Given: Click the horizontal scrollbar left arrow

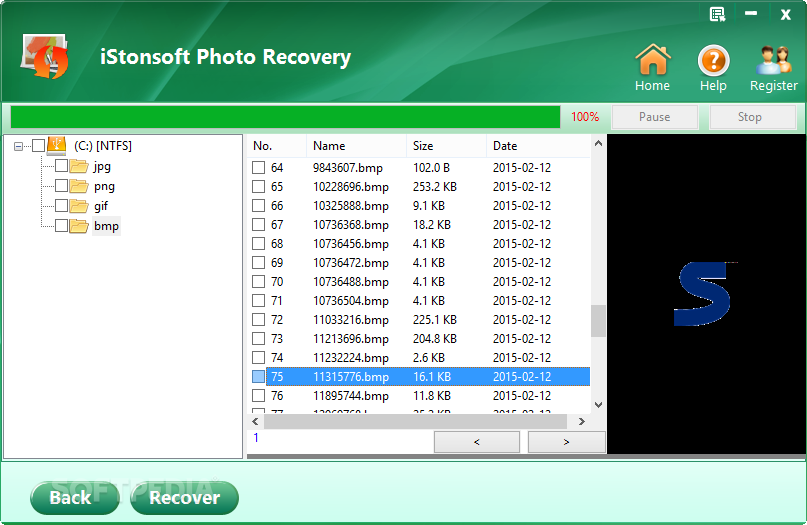Looking at the screenshot, I should click(x=255, y=422).
